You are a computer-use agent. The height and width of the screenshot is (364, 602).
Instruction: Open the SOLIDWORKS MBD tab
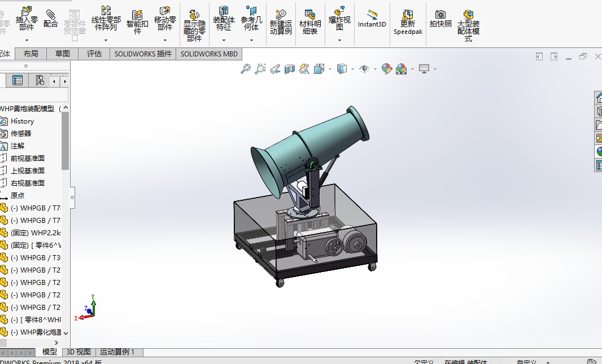[210, 54]
